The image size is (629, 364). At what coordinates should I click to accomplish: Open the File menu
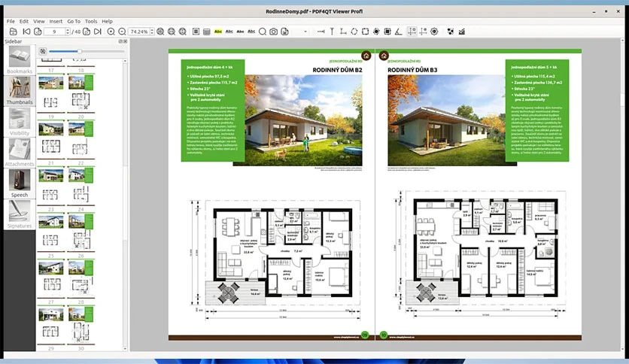(11, 21)
